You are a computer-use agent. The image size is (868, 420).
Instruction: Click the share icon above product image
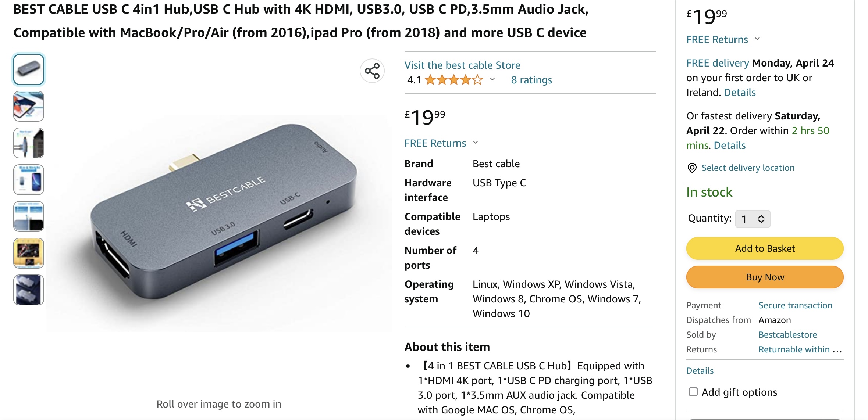(x=372, y=71)
